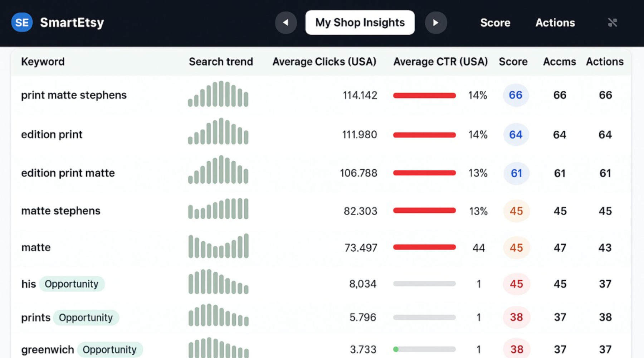Click the Opportunity tag beside 'prints'
This screenshot has width=644, height=358.
86,318
